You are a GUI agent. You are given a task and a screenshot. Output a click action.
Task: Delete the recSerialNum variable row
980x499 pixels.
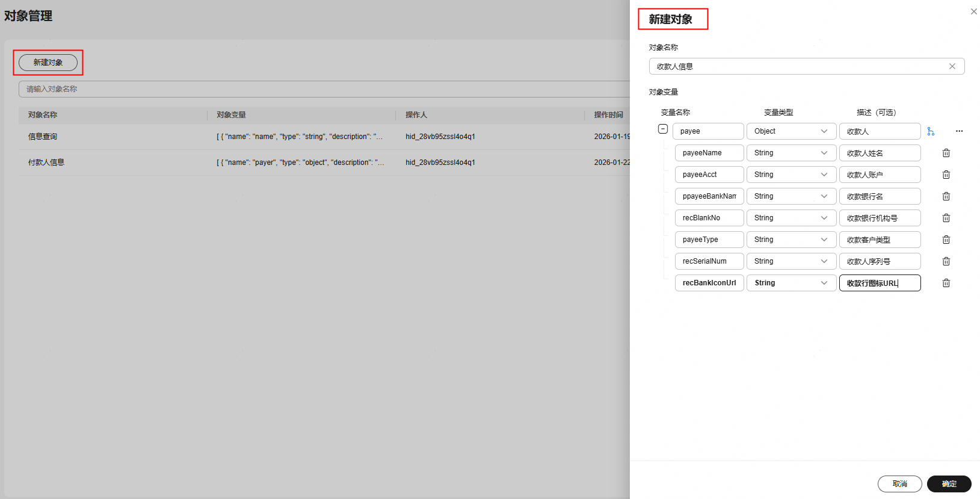pos(946,261)
